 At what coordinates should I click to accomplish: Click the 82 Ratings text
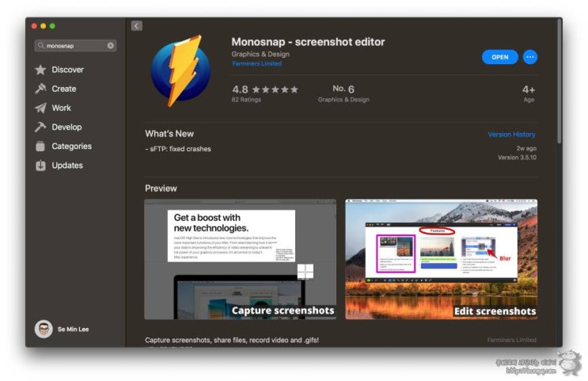[x=246, y=100]
